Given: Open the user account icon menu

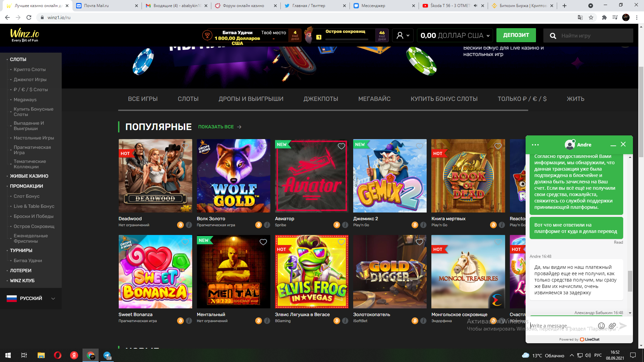Looking at the screenshot, I should (x=403, y=35).
